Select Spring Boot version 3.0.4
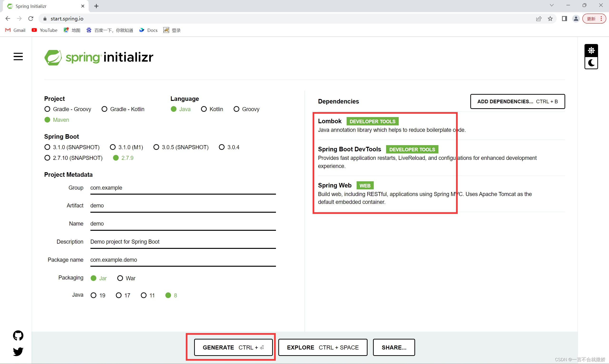This screenshot has height=364, width=609. (x=222, y=147)
